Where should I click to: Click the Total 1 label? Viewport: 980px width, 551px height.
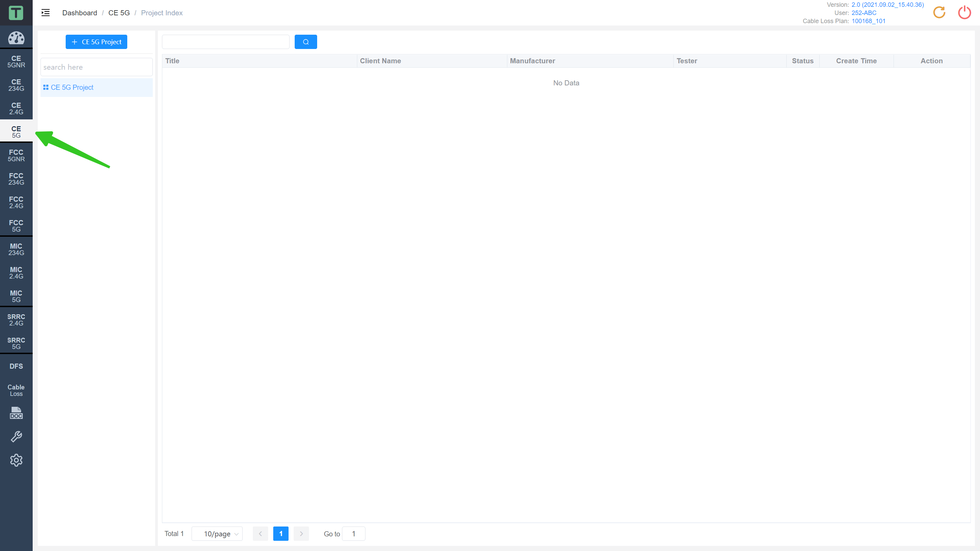pyautogui.click(x=174, y=534)
